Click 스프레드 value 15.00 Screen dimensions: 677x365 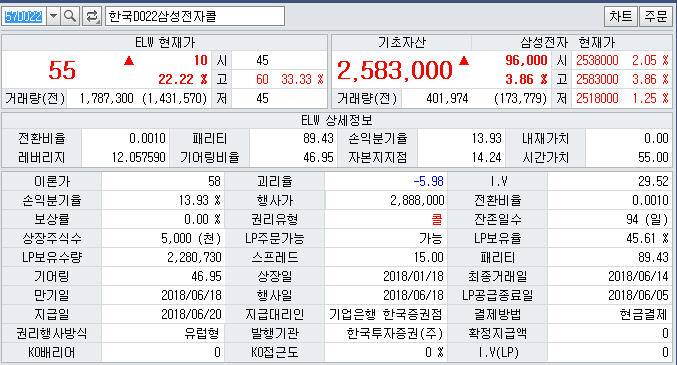click(428, 257)
